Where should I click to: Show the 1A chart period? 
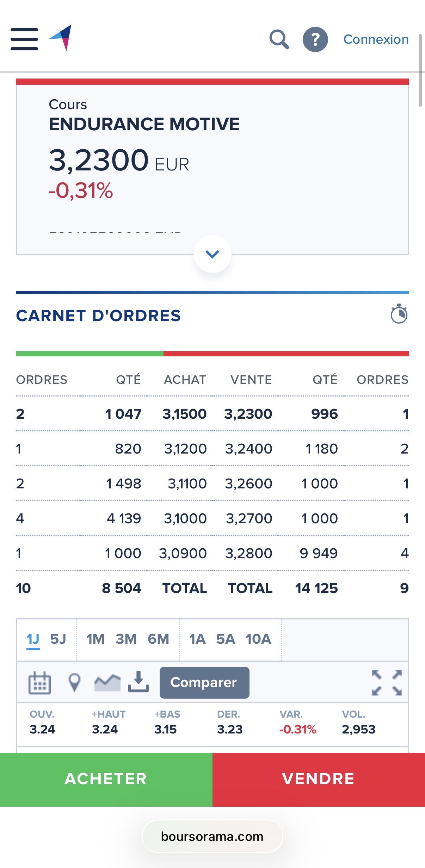[x=197, y=639]
